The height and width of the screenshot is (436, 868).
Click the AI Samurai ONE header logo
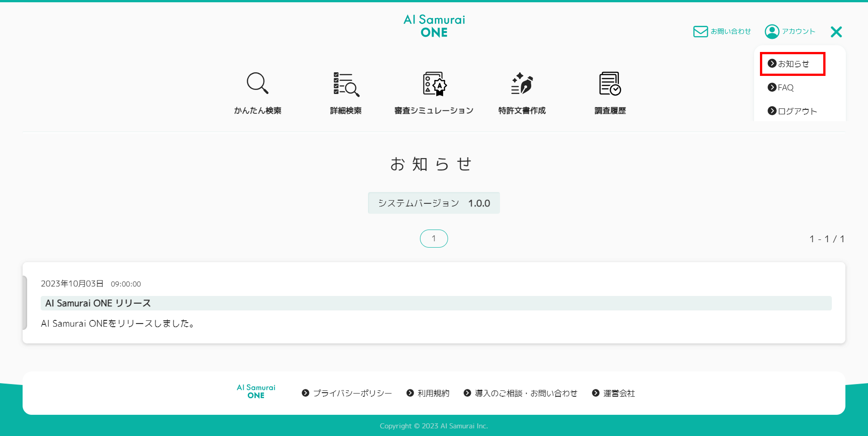point(434,25)
